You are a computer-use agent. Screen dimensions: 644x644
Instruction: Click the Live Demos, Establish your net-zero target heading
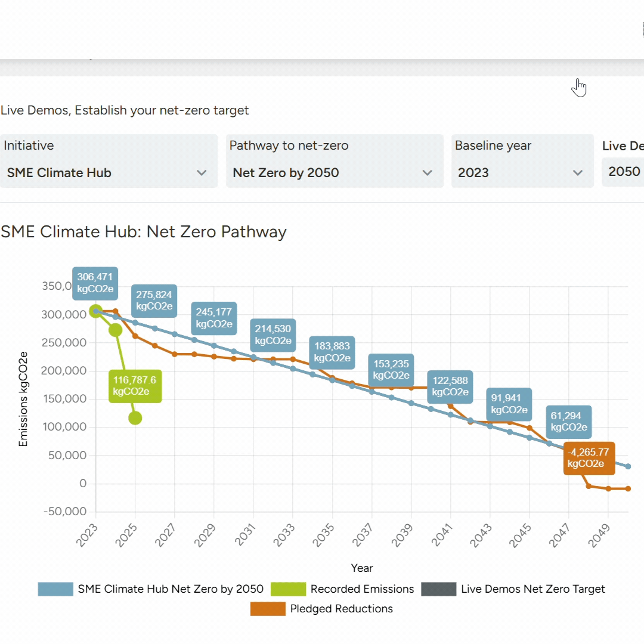pos(125,110)
